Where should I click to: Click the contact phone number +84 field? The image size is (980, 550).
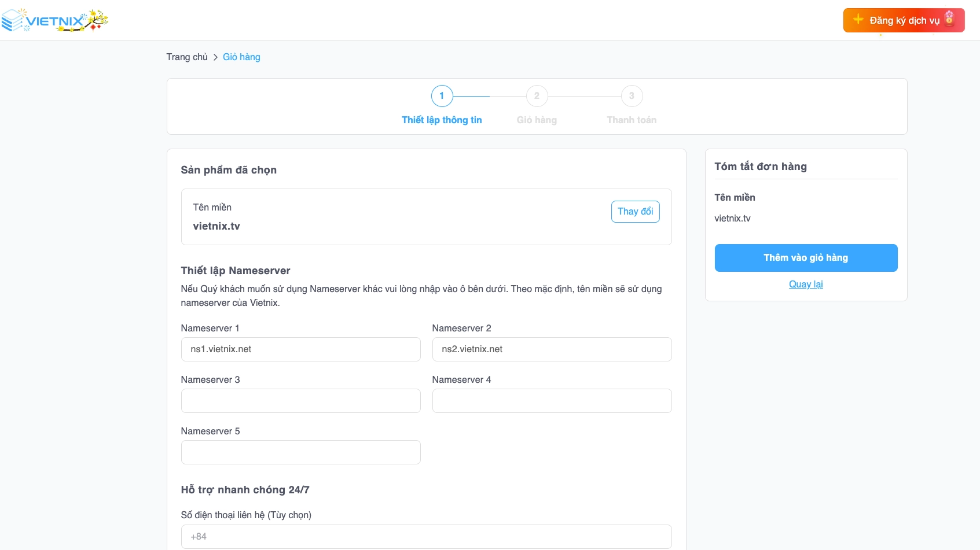pos(426,537)
